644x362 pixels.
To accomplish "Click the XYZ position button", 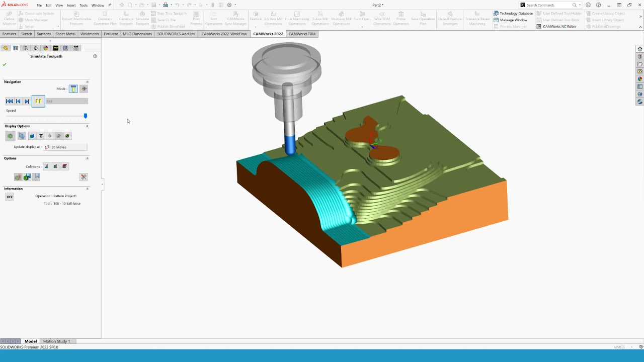I will 10,197.
